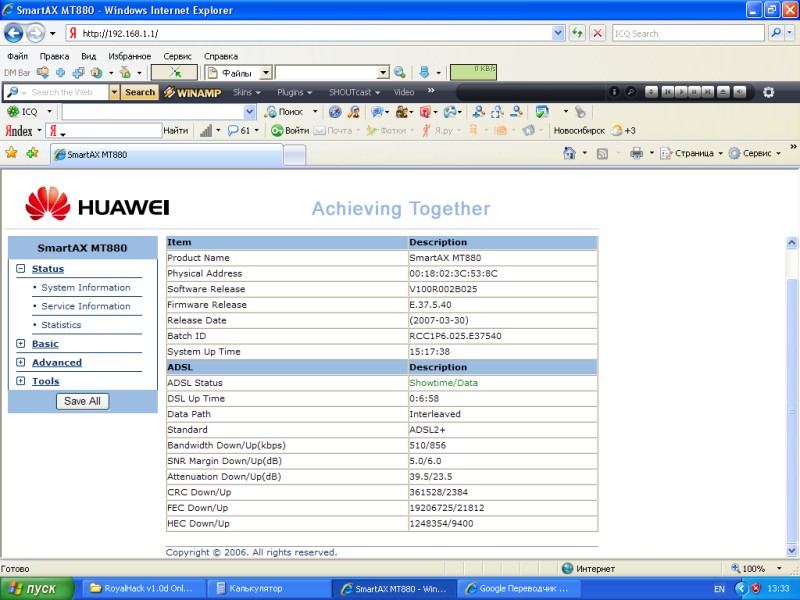Open the Избранное menu
The height and width of the screenshot is (600, 800).
[x=130, y=56]
